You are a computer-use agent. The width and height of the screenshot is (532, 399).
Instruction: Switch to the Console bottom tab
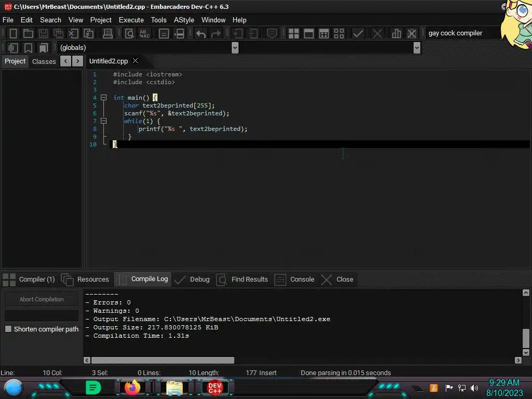[295, 280]
